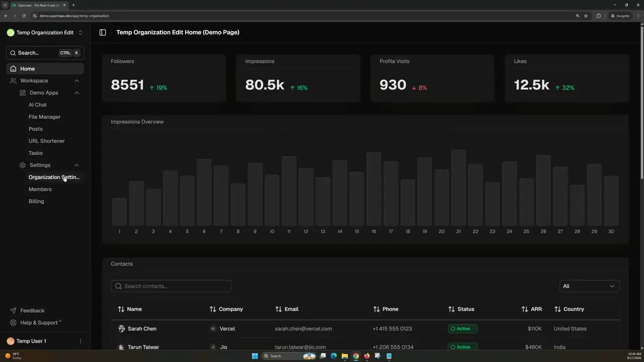Open the browser Extensions puzzle icon
The width and height of the screenshot is (644, 362).
click(x=599, y=16)
